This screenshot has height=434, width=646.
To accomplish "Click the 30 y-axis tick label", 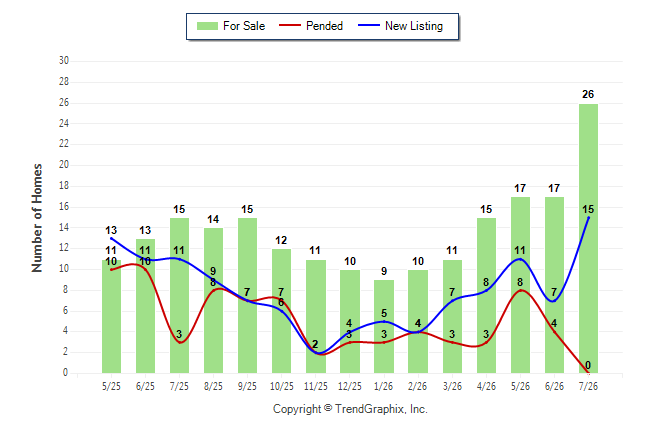I will 64,61.
